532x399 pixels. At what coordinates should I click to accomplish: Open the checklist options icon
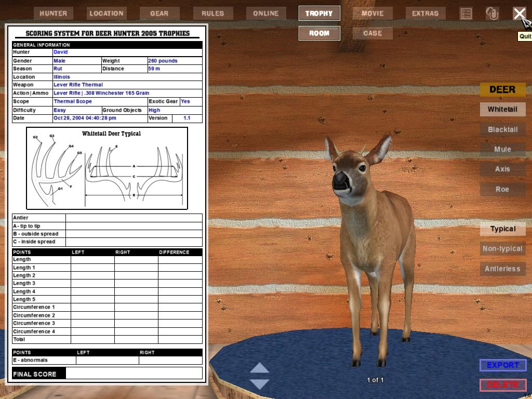(x=466, y=14)
